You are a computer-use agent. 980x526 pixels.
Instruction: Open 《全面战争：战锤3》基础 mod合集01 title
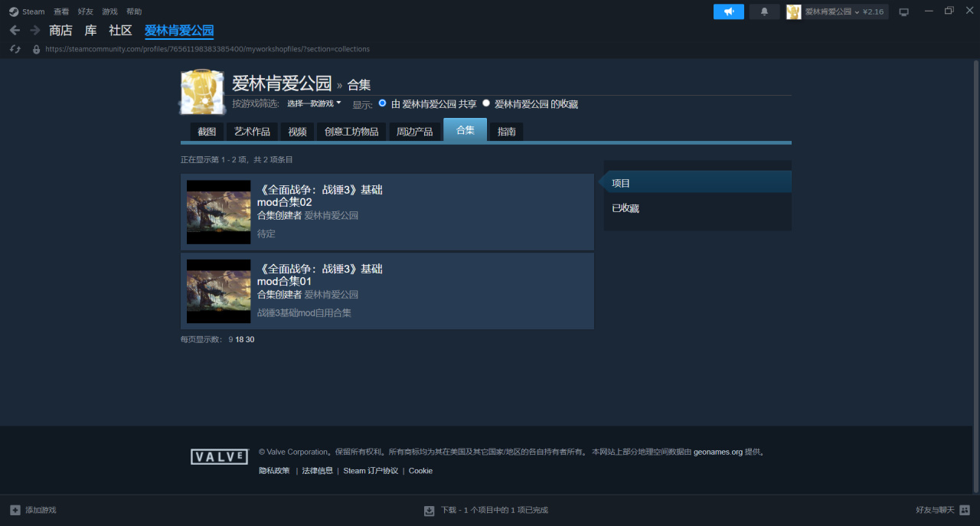(319, 275)
